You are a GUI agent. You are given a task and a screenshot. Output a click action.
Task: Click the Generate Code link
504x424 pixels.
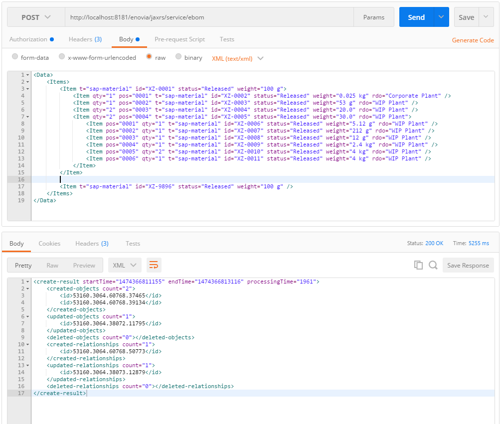coord(473,40)
